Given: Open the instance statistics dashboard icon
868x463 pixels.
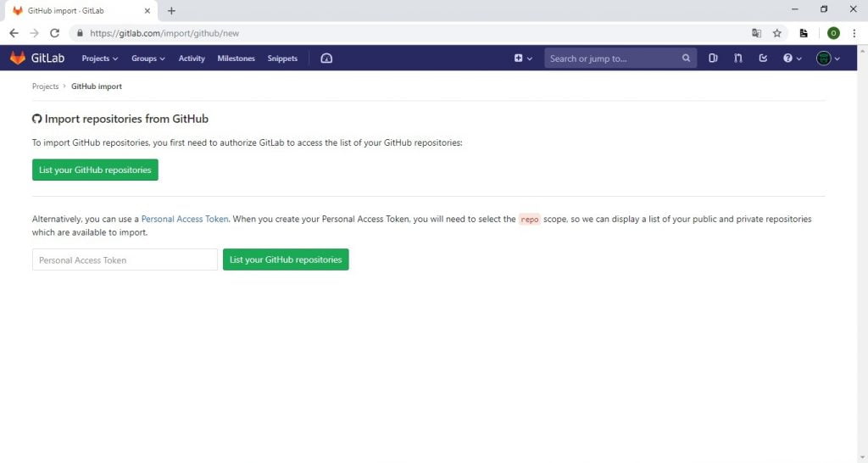Looking at the screenshot, I should 326,59.
